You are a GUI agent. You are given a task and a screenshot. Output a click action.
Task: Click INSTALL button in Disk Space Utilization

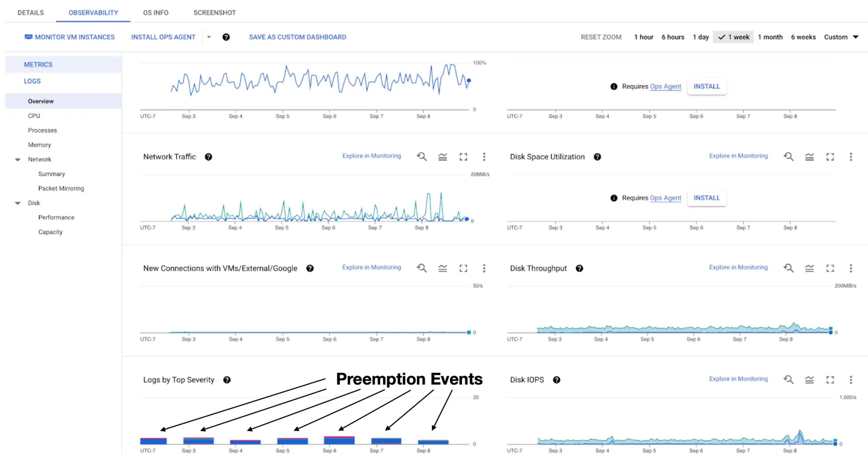pyautogui.click(x=706, y=198)
